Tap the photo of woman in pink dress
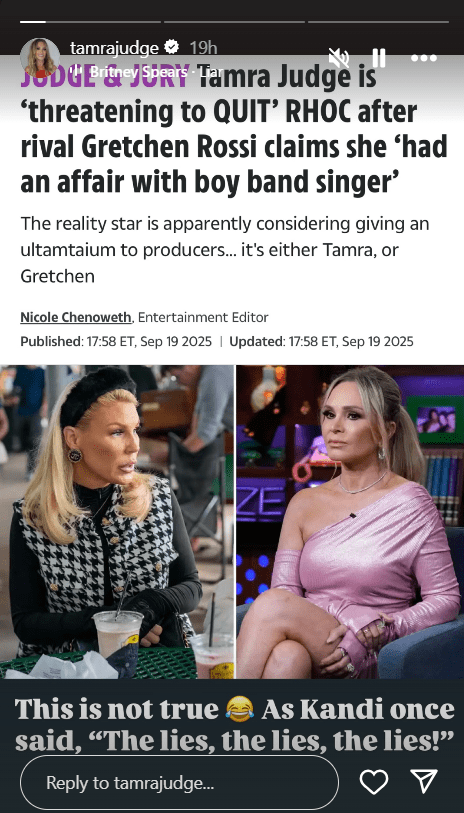 [x=350, y=522]
